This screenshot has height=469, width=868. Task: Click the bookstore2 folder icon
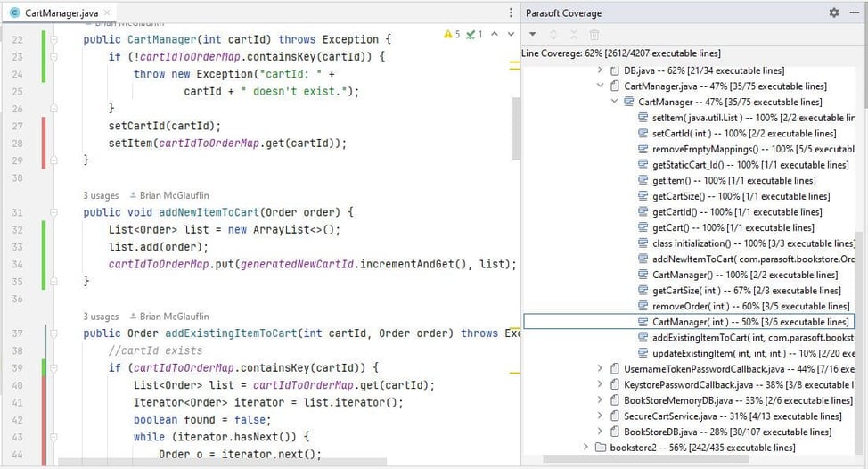pyautogui.click(x=600, y=447)
